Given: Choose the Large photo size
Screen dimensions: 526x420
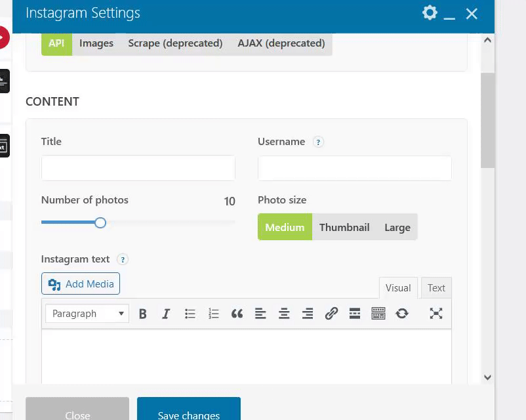Looking at the screenshot, I should [397, 227].
